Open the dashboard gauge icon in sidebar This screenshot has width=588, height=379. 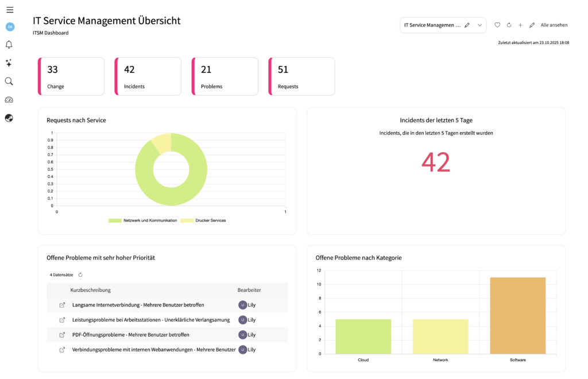pyautogui.click(x=9, y=100)
